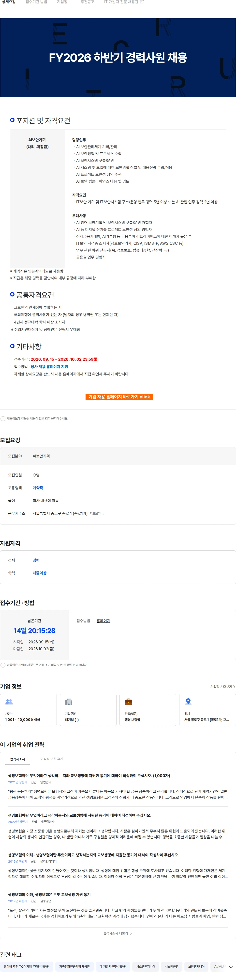Select the 보안엔지니어 tag
The height and width of the screenshot is (980, 236).
click(x=196, y=966)
